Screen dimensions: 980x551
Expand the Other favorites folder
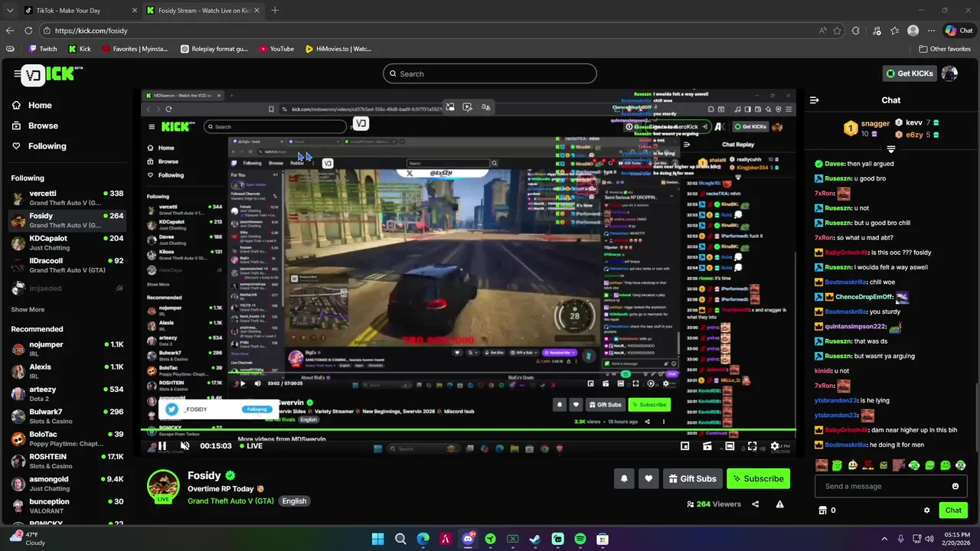(945, 49)
